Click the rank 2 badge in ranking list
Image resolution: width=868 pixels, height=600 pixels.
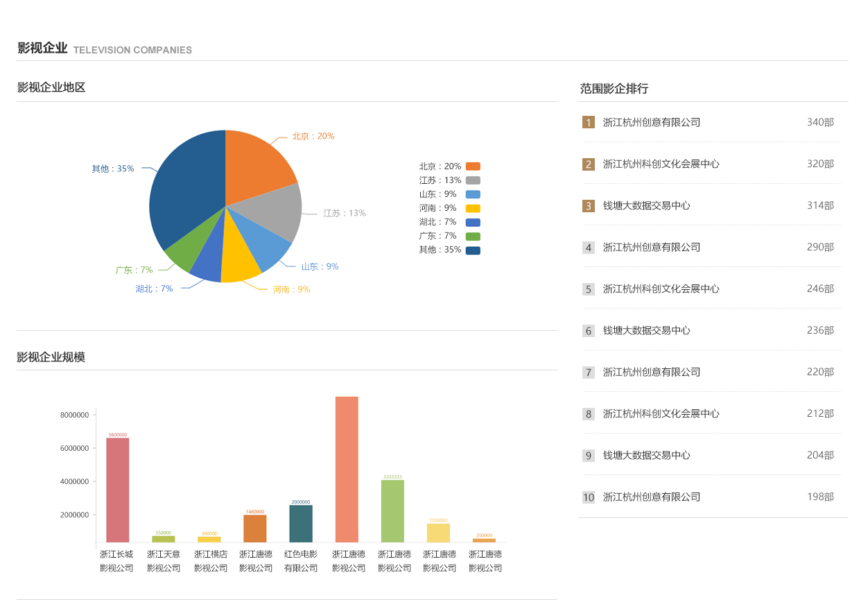point(589,164)
